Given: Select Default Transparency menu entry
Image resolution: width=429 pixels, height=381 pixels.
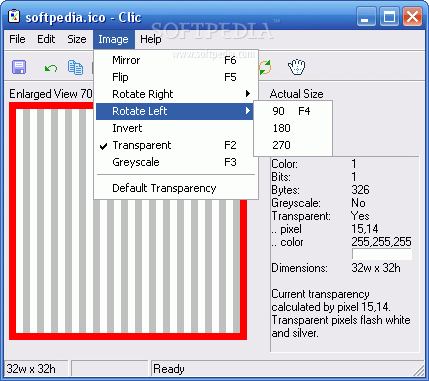Looking at the screenshot, I should tap(175, 188).
